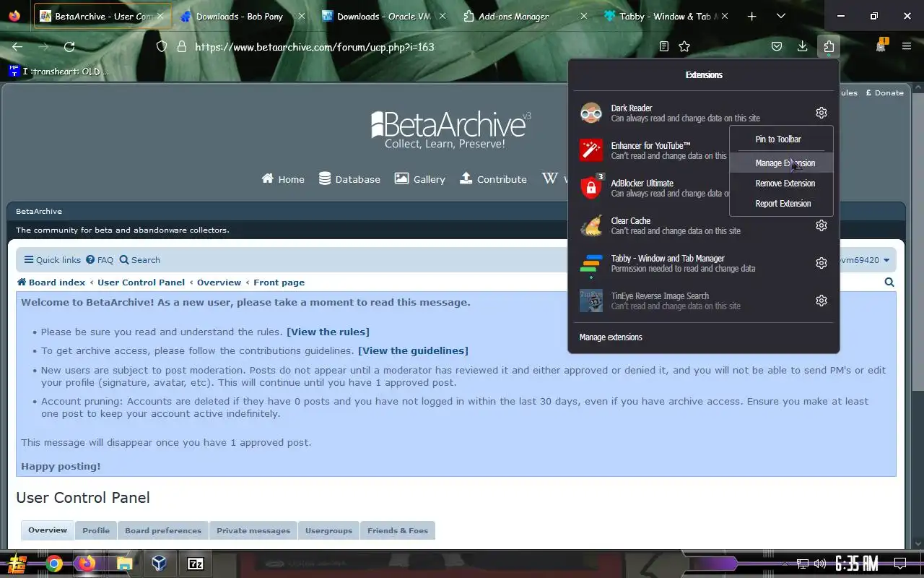924x578 pixels.
Task: Select Pin to Toolbar
Action: 778,139
